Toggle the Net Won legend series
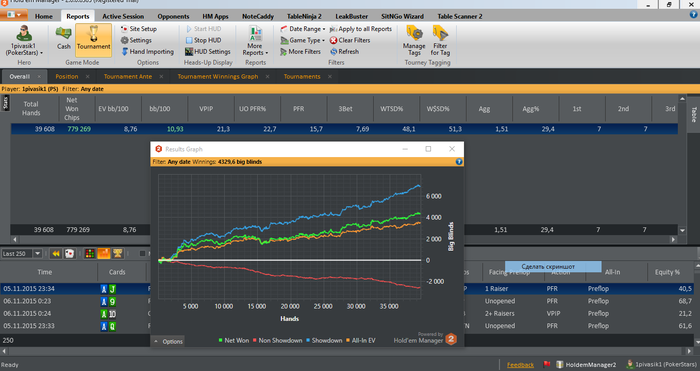 click(233, 340)
